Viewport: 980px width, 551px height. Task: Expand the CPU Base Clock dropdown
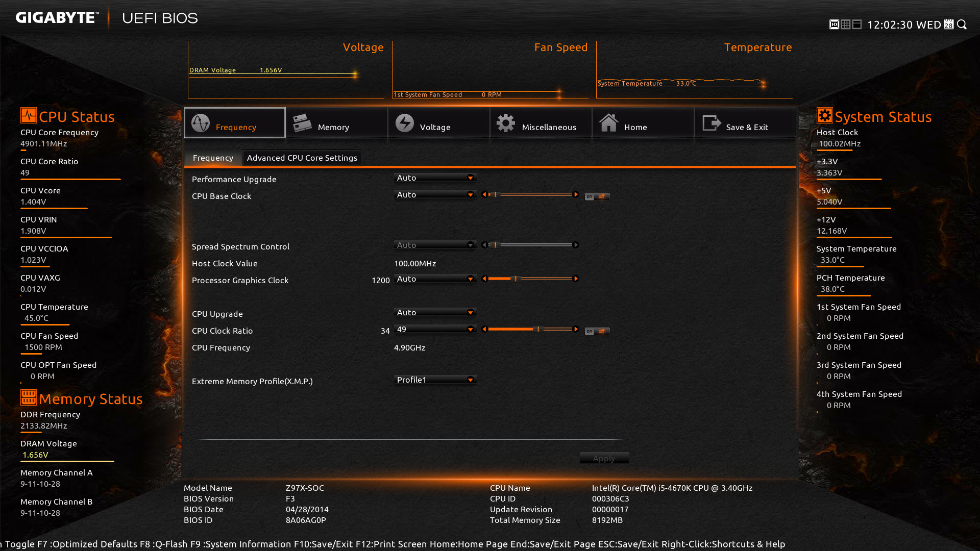[x=435, y=195]
